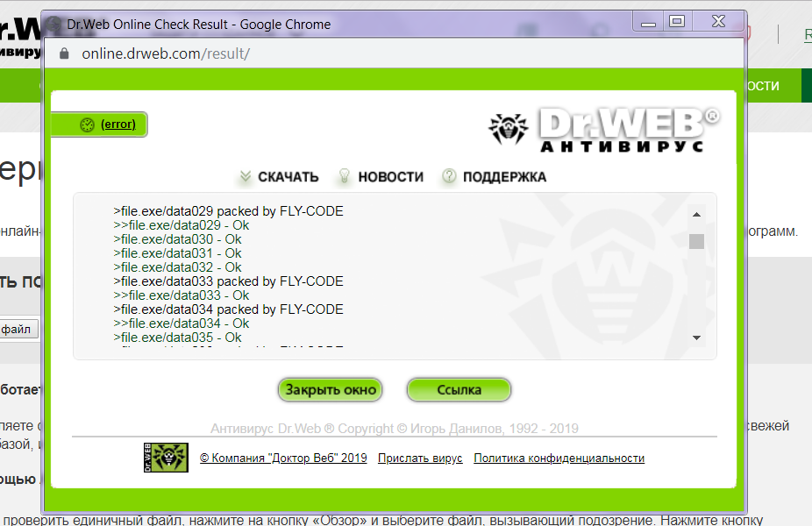Click the padlock site info icon

pos(64,53)
